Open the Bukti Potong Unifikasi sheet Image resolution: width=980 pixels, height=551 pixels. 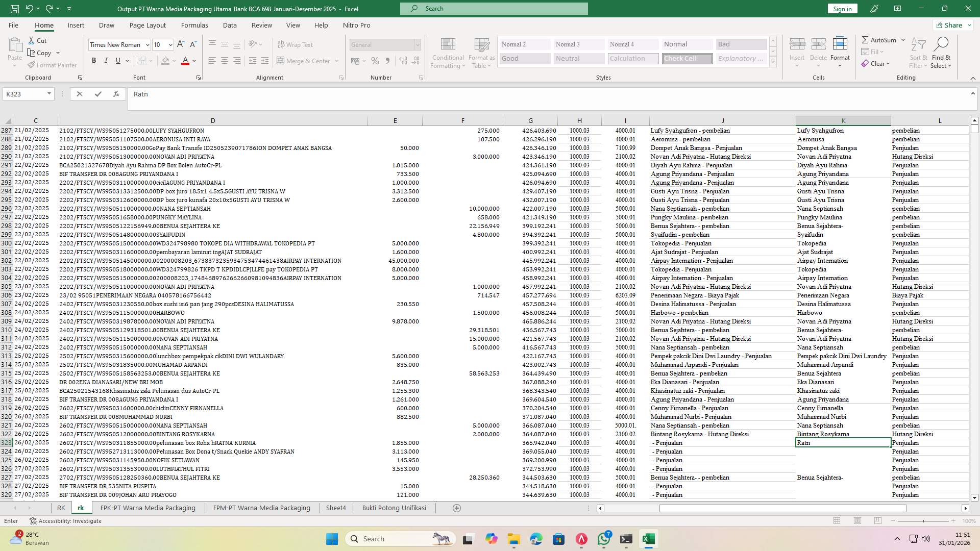coord(394,508)
